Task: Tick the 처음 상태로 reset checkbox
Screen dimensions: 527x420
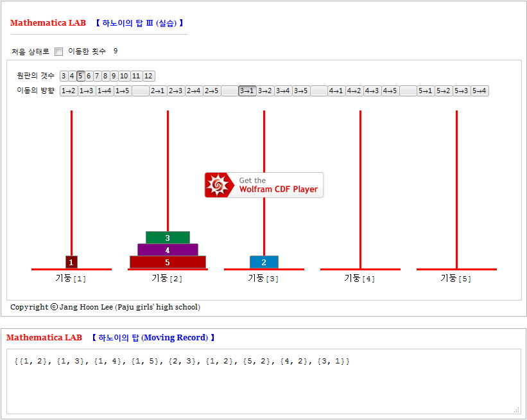Action: coord(59,52)
